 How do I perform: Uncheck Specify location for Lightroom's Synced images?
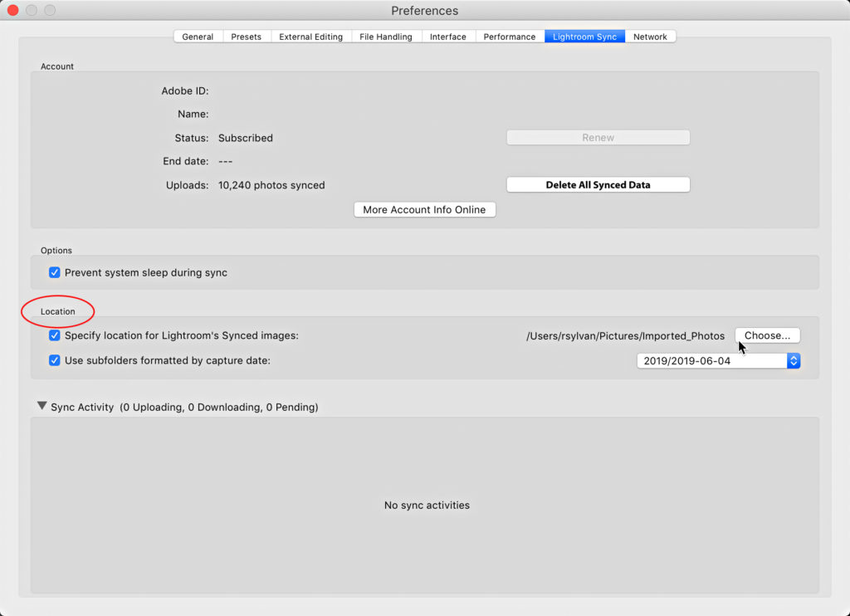(54, 335)
